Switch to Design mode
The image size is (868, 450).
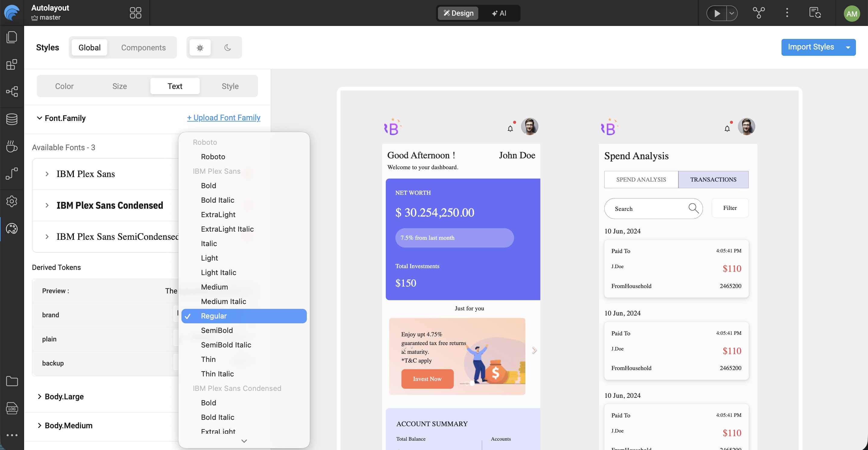458,13
